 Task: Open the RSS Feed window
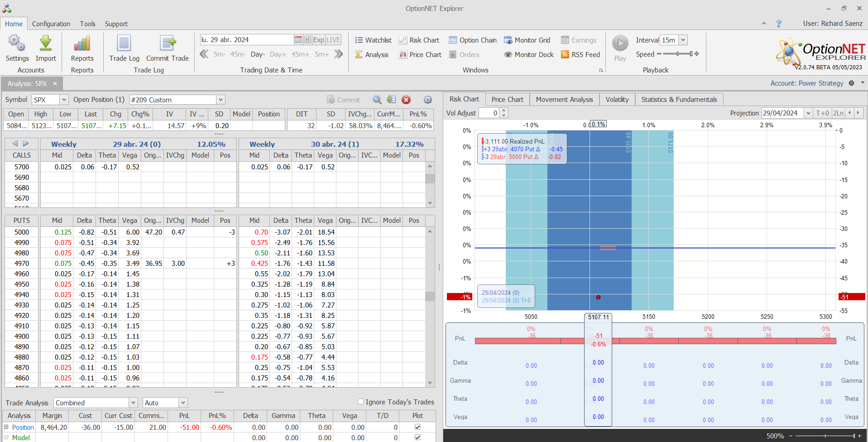coord(580,55)
